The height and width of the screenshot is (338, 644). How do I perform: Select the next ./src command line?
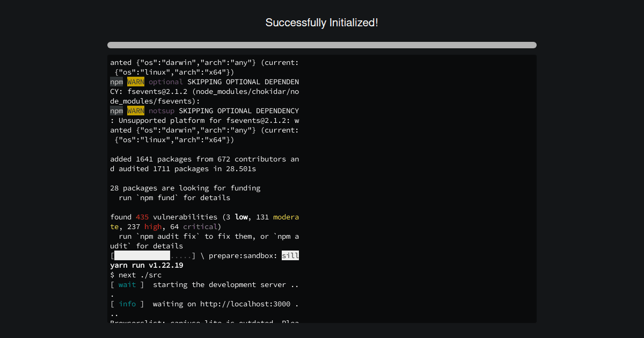click(x=136, y=275)
